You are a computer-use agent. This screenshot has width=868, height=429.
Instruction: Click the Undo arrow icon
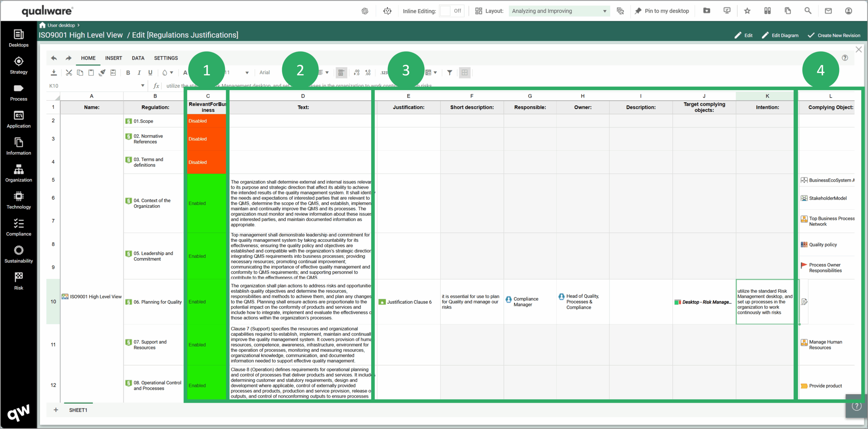coord(54,58)
